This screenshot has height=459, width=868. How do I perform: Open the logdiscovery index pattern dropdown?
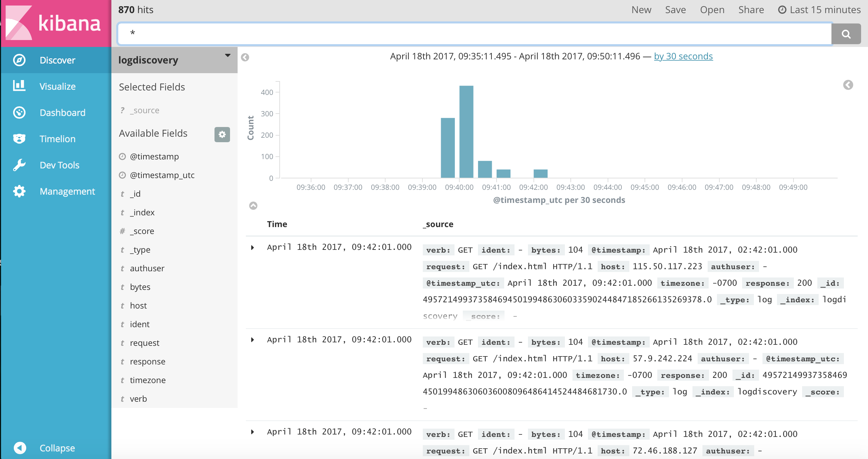point(228,56)
